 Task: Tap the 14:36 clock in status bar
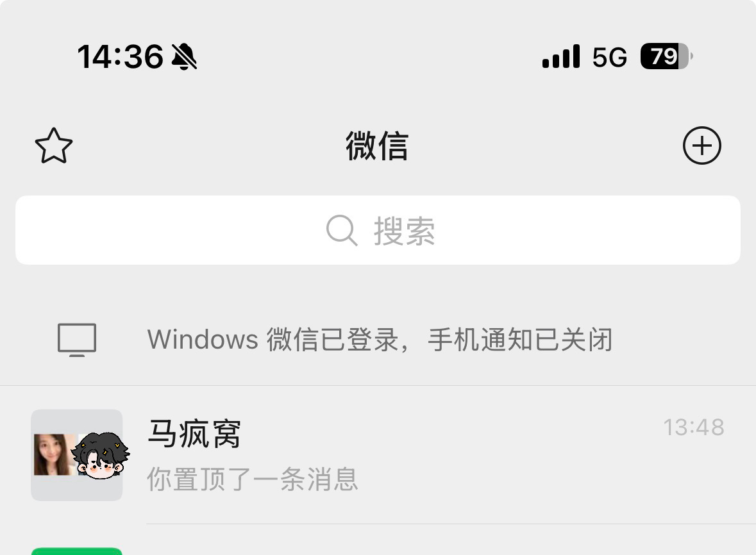click(121, 57)
